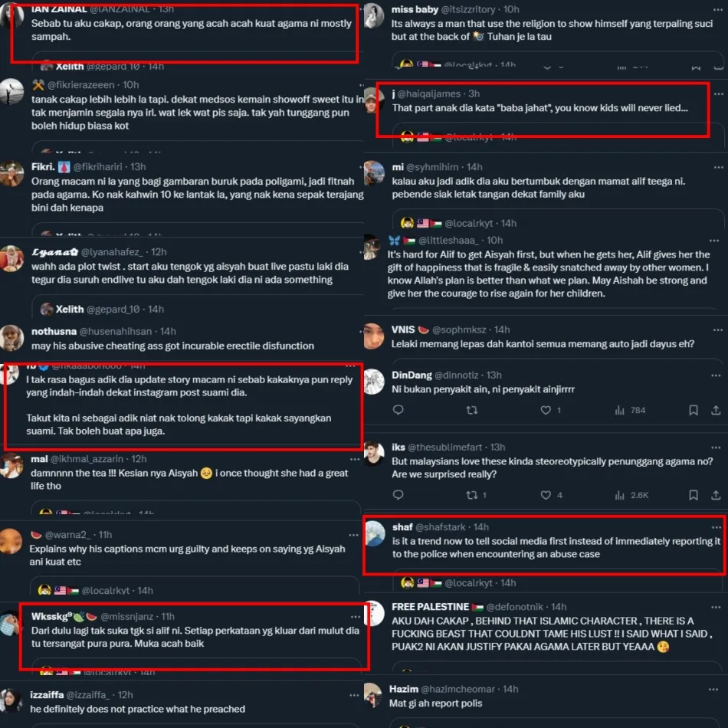This screenshot has width=728, height=728.
Task: Open three-dot menu on VNIS's tweet
Action: click(718, 330)
